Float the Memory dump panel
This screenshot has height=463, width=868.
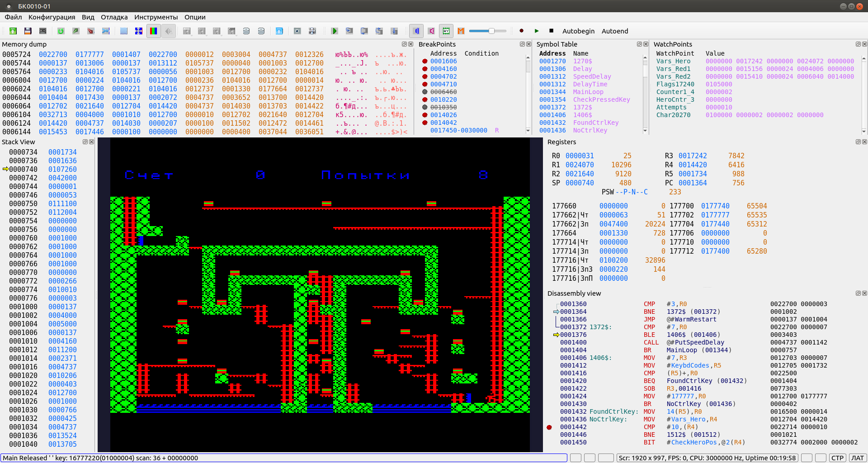[x=404, y=44]
